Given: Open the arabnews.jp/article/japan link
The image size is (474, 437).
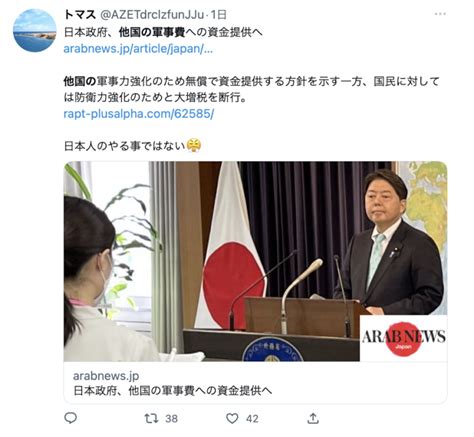Looking at the screenshot, I should click(138, 49).
